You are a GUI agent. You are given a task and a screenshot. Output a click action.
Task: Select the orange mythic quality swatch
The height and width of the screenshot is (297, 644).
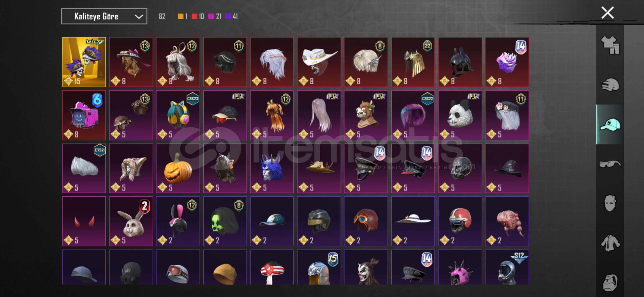(181, 16)
